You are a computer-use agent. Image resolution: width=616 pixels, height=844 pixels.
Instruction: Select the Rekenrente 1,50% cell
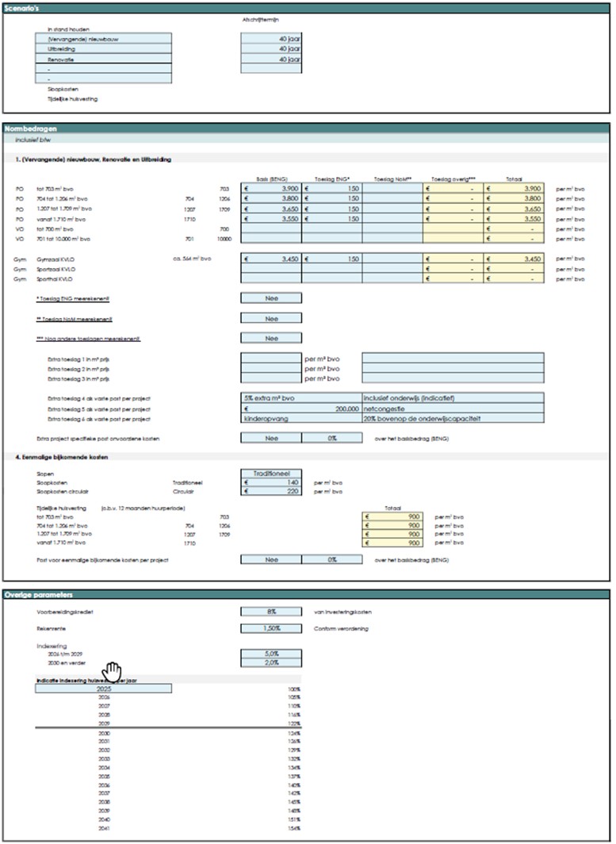pyautogui.click(x=271, y=628)
